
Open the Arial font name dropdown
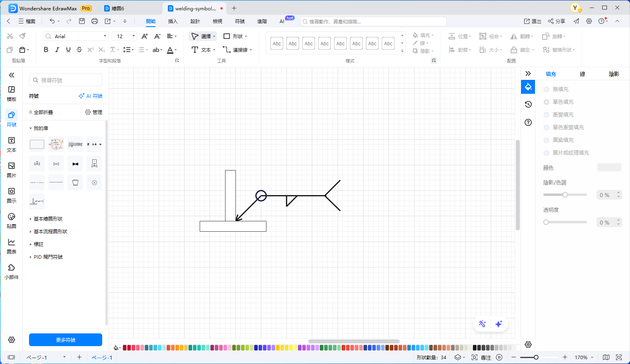click(x=76, y=36)
